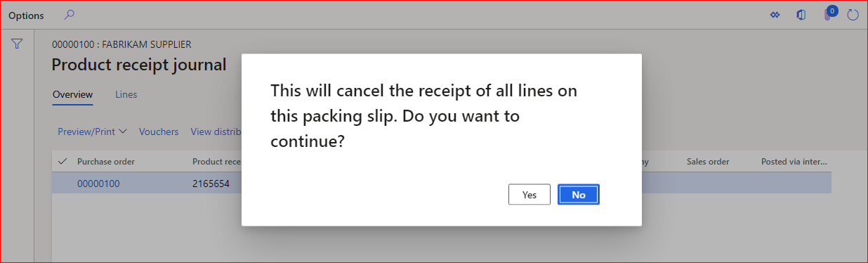Switch to the Lines tab
Viewport: 868px width, 263px height.
(126, 94)
